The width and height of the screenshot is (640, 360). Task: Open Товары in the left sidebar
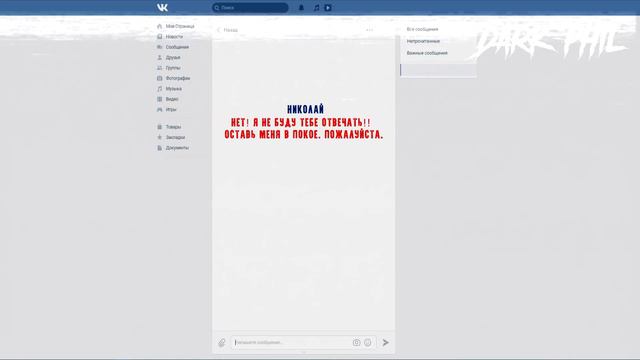(169, 127)
